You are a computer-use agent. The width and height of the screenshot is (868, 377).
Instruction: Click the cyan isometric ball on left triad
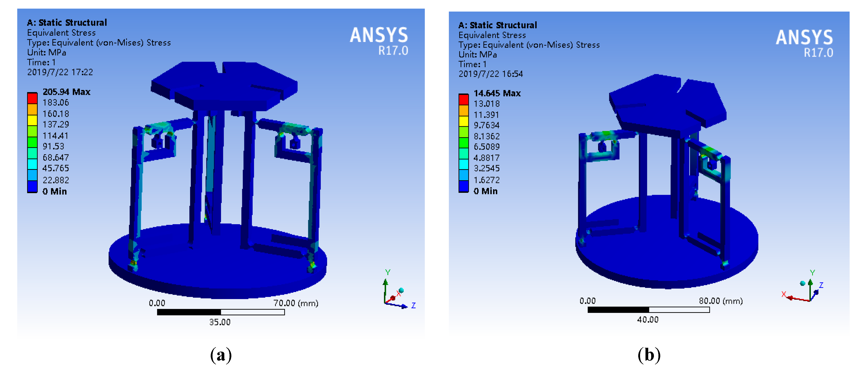click(x=401, y=290)
